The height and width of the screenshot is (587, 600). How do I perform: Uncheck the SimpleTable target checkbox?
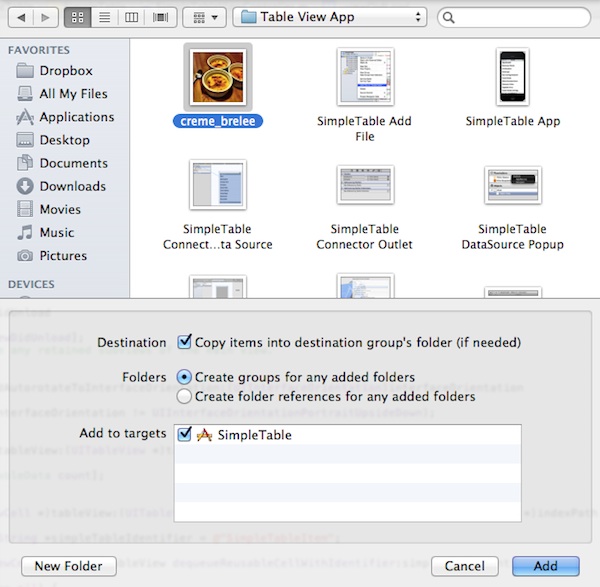point(183,435)
